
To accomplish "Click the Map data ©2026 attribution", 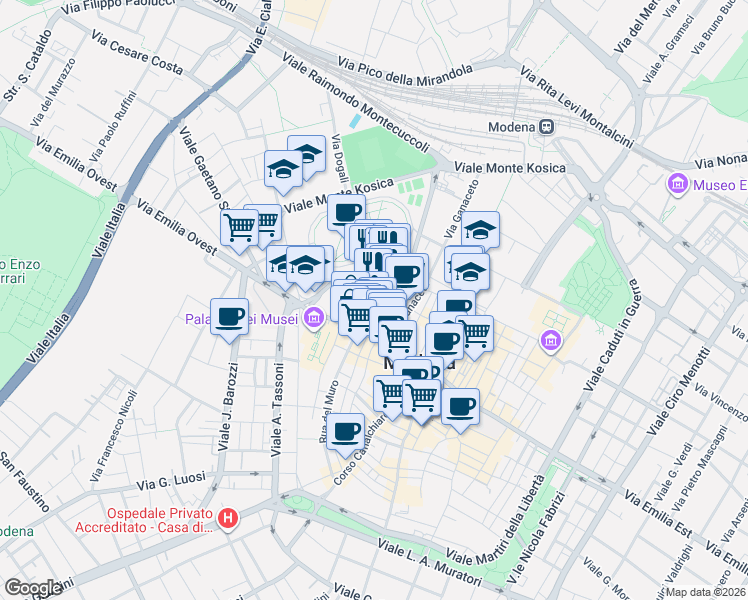I will click(706, 592).
